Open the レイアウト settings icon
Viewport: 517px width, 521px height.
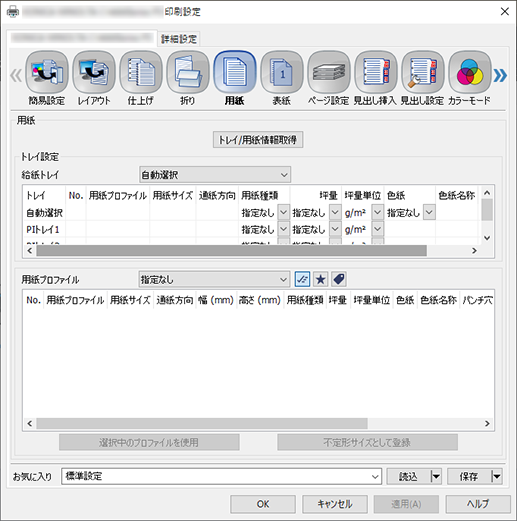pyautogui.click(x=94, y=72)
